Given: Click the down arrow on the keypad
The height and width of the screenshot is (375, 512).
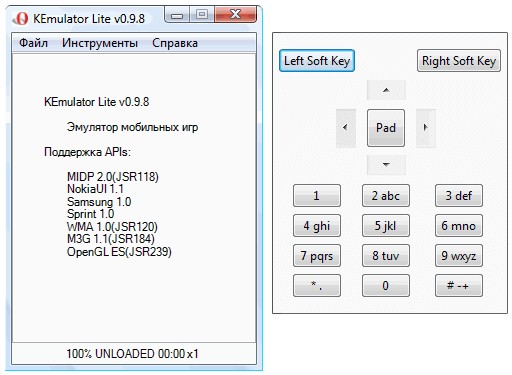Looking at the screenshot, I should (386, 165).
